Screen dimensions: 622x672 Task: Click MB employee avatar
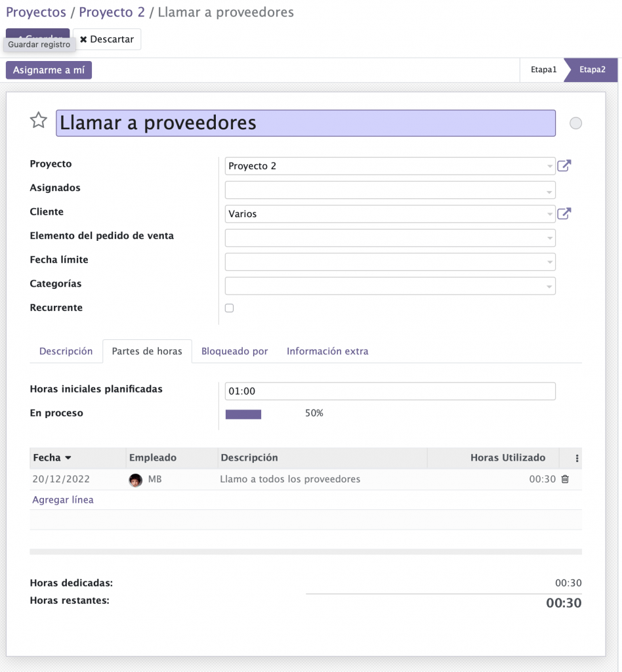point(136,480)
